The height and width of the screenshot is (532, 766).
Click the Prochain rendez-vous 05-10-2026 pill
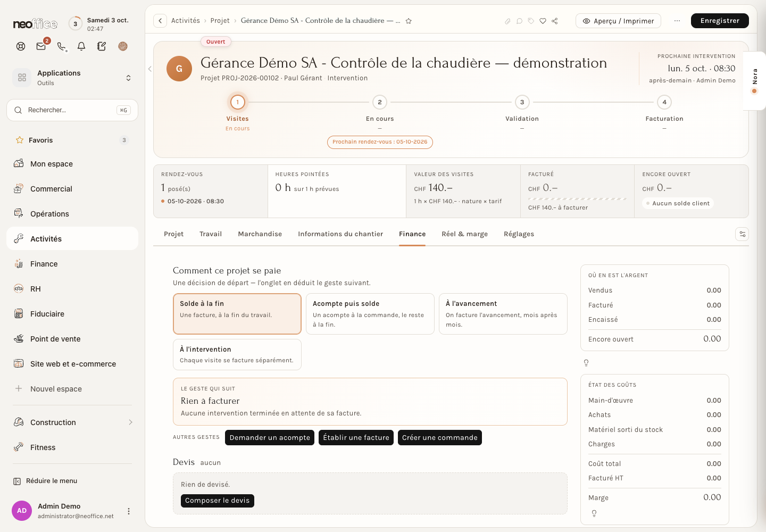tap(380, 142)
